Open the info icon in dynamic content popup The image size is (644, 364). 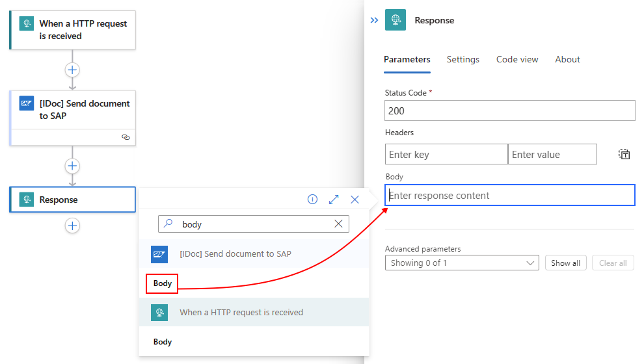click(x=312, y=200)
